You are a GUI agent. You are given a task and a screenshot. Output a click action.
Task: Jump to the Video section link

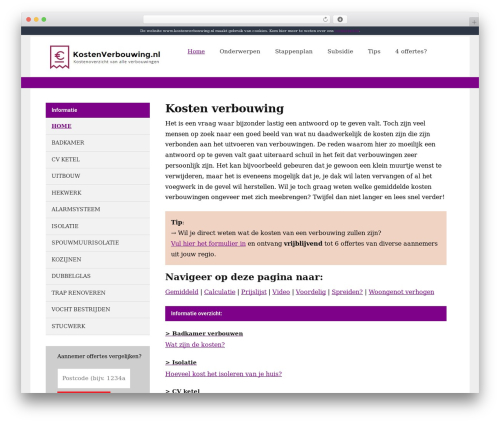281,292
